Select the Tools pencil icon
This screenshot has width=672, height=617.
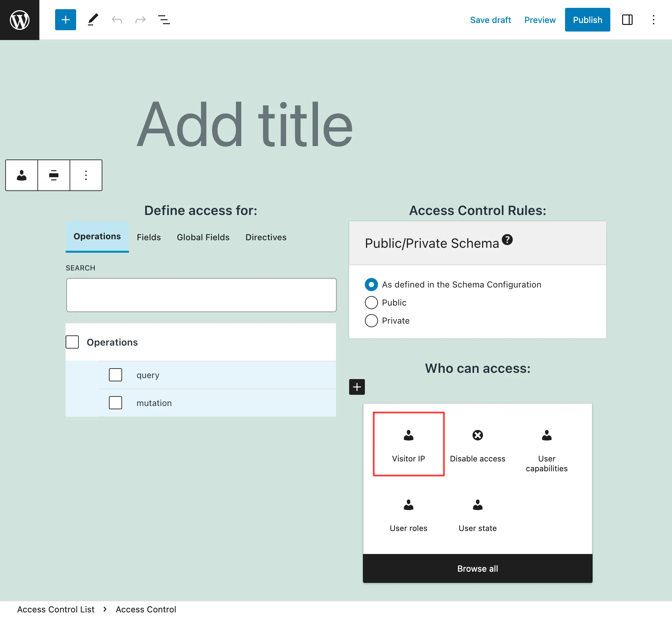pos(93,20)
